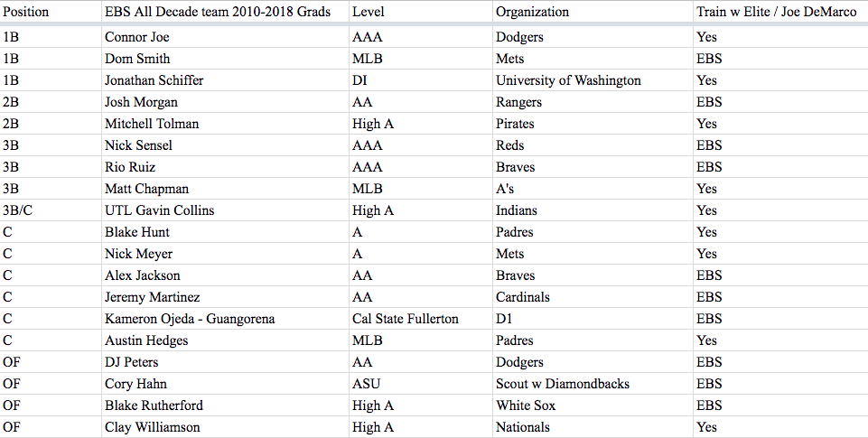Viewport: 868px width, 438px height.
Task: Select the Clay Williamson cell
Action: coord(225,427)
